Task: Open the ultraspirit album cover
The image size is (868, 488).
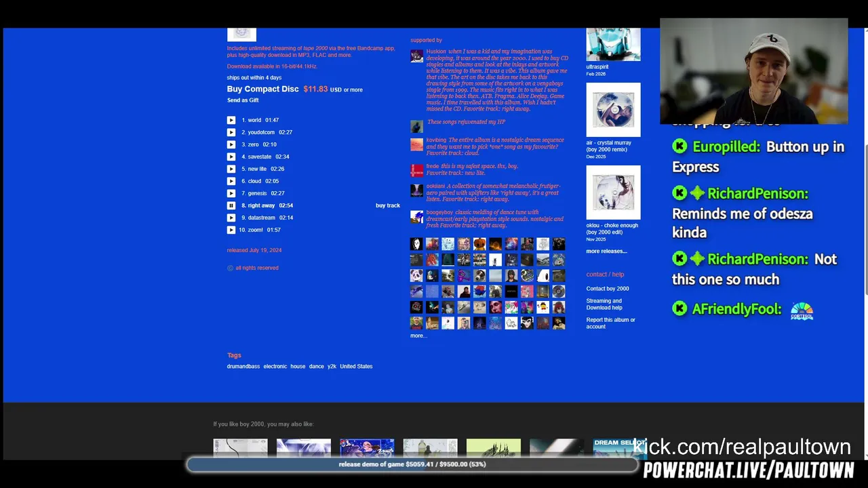Action: click(613, 44)
